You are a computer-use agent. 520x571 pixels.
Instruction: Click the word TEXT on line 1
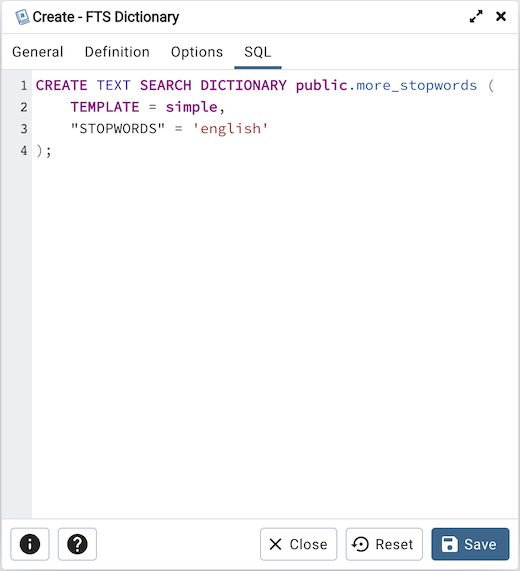[x=114, y=86]
